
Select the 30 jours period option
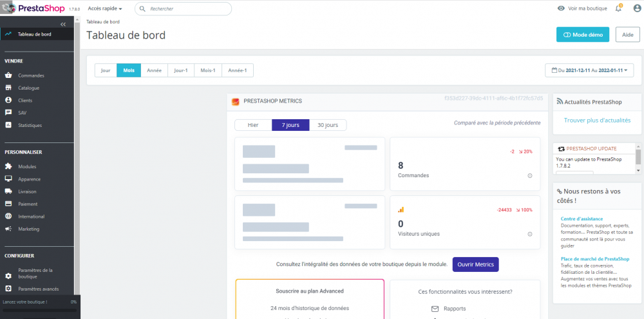(328, 125)
